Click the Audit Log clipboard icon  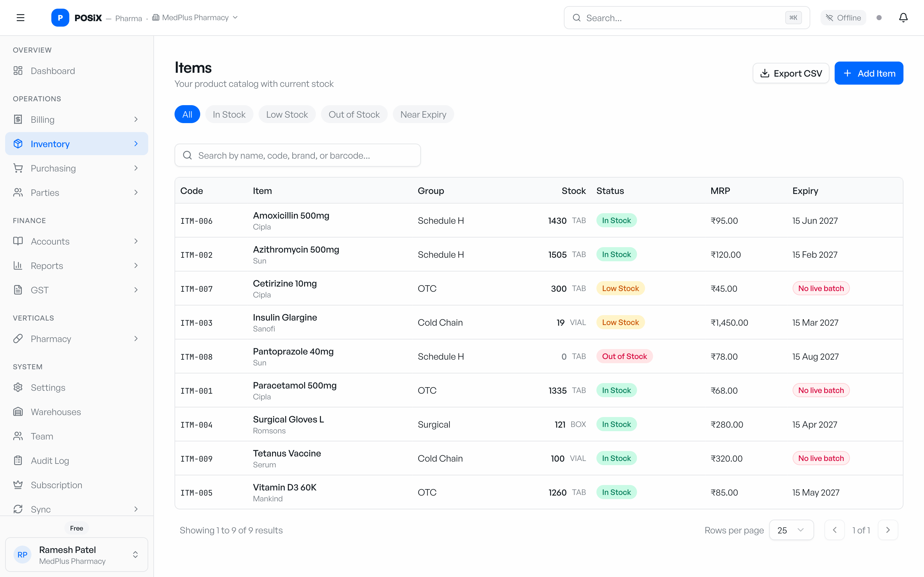click(18, 461)
